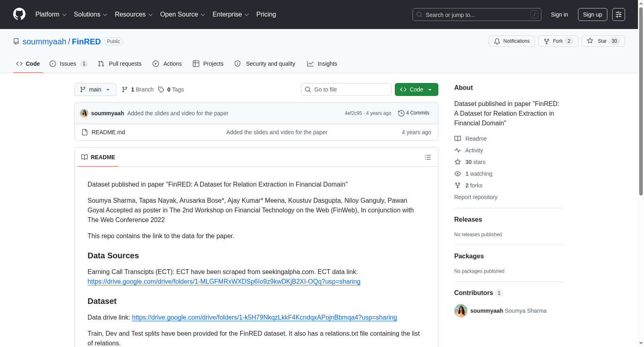Open the Readme link in About

[x=471, y=139]
